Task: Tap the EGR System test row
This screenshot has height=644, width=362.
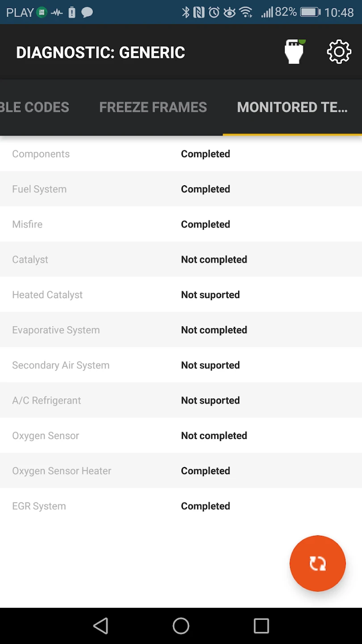Action: [x=181, y=506]
